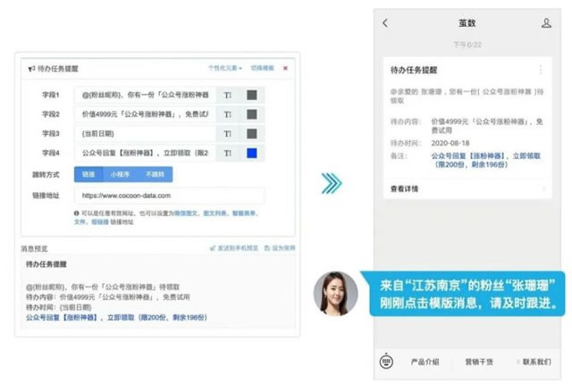The image size is (572, 392).
Task: Tap the 待办任务提醒 title on the phone card
Action: (x=414, y=70)
